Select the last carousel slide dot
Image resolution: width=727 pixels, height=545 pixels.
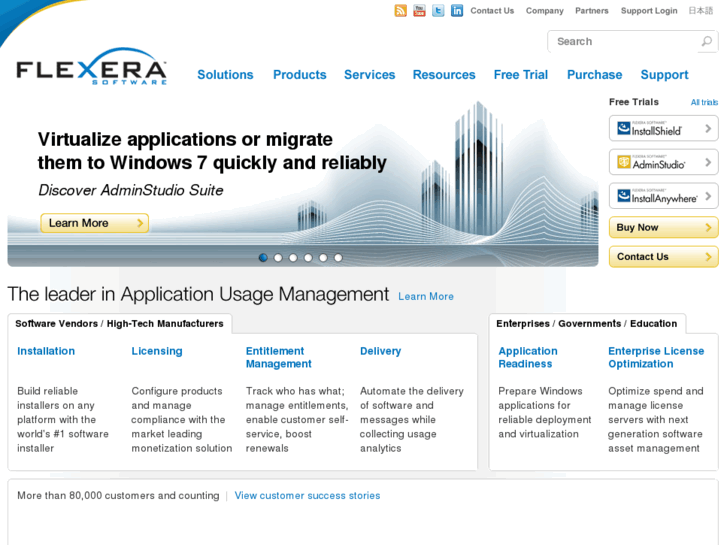(338, 258)
